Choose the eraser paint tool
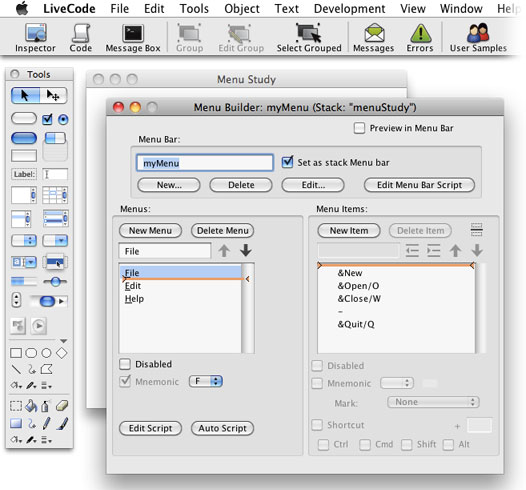 (x=62, y=406)
